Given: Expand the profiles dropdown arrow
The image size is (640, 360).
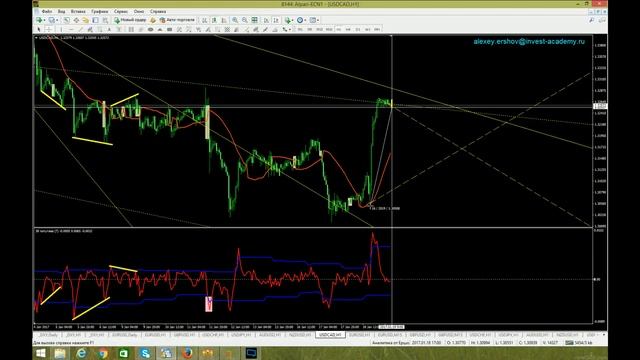Looking at the screenshot, I should coord(57,20).
